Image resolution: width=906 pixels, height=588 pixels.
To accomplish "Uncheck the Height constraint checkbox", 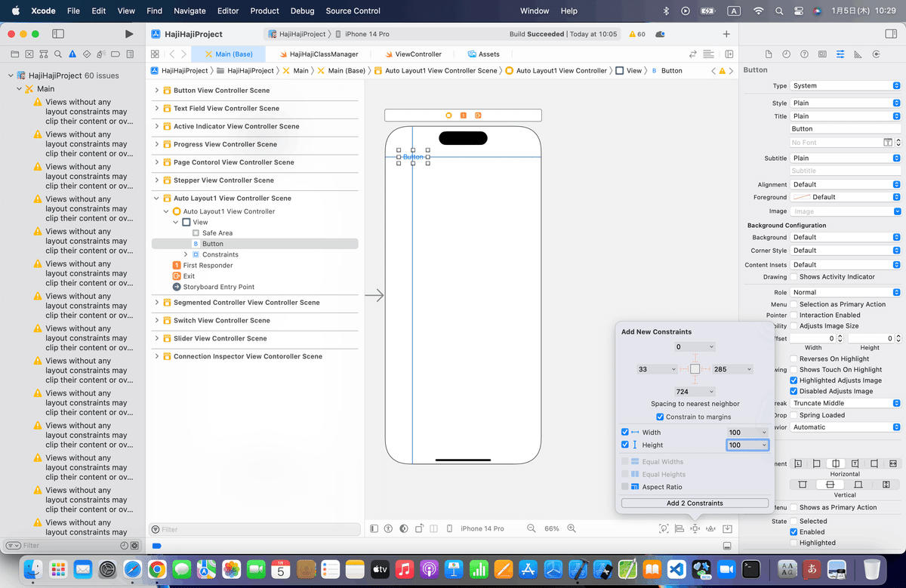I will point(625,445).
